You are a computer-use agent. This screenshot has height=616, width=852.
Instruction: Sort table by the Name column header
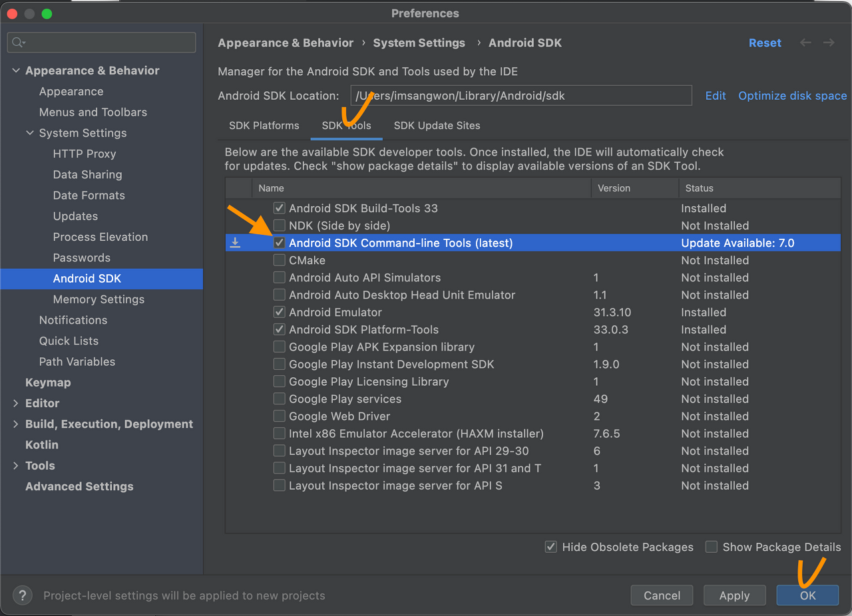pos(421,188)
